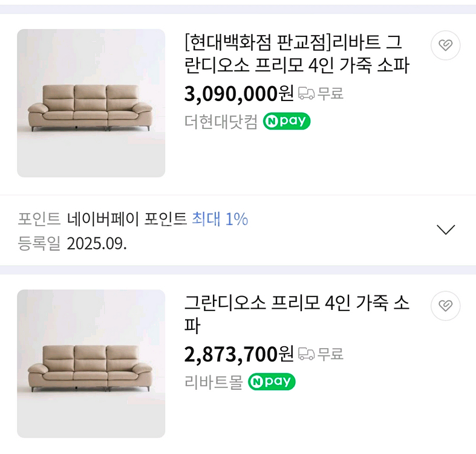This screenshot has height=454, width=476.
Task: Toggle wishlist heart for Hyundai Department Store sofa
Action: pos(446,45)
